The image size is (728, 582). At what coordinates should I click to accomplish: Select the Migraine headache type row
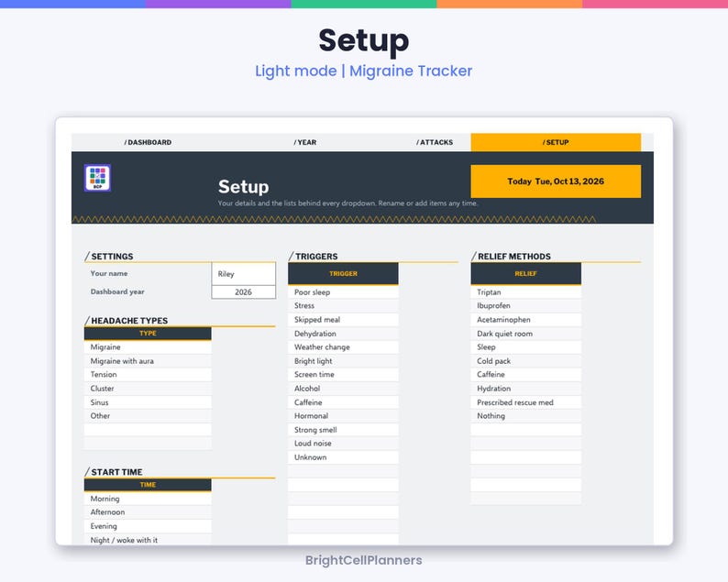[148, 347]
